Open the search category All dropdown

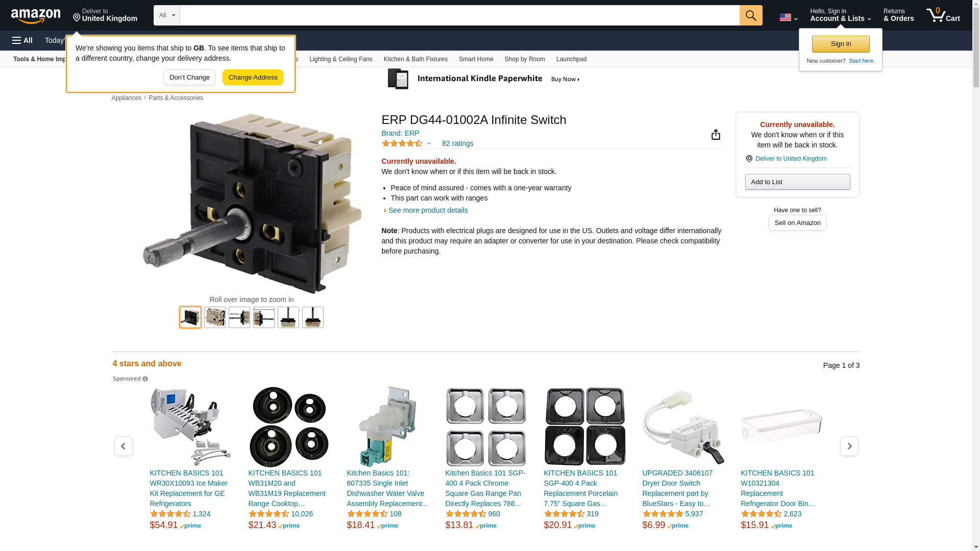tap(167, 15)
